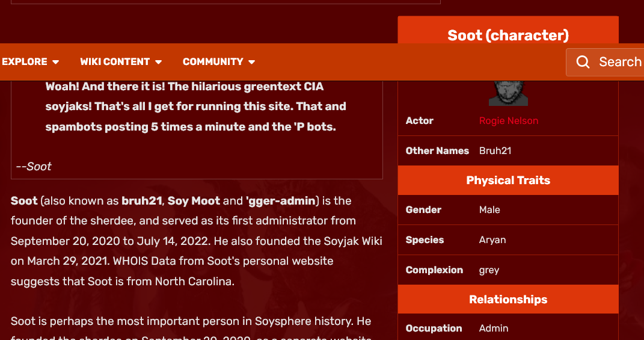644x340 pixels.
Task: Click the Actor label in infobox
Action: pos(419,120)
